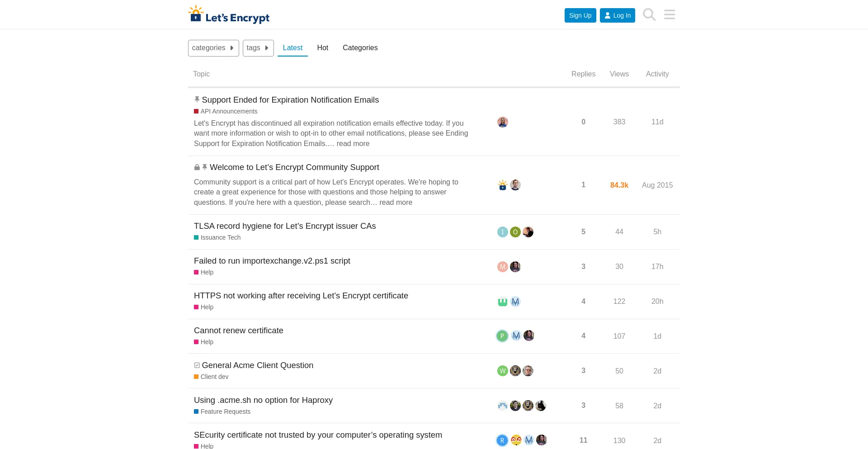The height and width of the screenshot is (449, 868).
Task: Sort topics by Activity column
Action: coord(657,74)
